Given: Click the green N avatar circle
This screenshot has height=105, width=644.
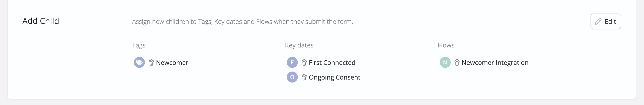Looking at the screenshot, I should point(445,62).
